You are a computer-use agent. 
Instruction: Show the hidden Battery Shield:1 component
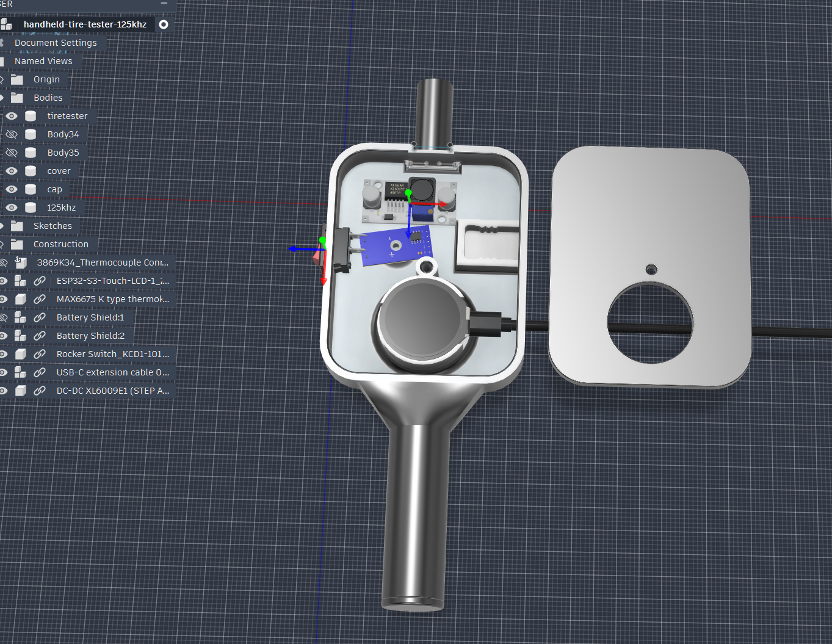coord(3,317)
